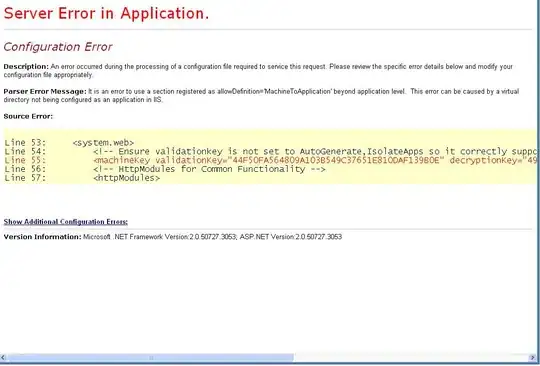540x366 pixels.
Task: Select the Line 53 system.web code line
Action: click(69, 143)
